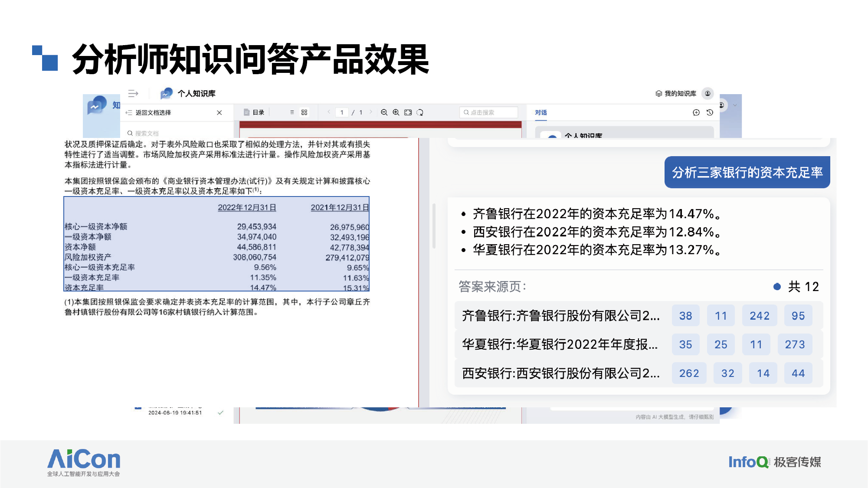Open 我的知识库 in the top bar
The height and width of the screenshot is (488, 868).
(676, 93)
